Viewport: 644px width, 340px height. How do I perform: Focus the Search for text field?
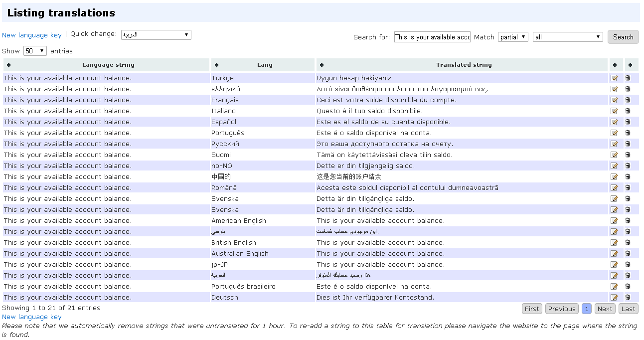click(432, 37)
